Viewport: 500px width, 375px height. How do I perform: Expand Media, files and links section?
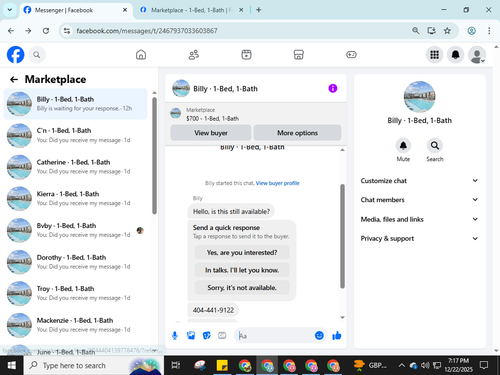coord(419,219)
